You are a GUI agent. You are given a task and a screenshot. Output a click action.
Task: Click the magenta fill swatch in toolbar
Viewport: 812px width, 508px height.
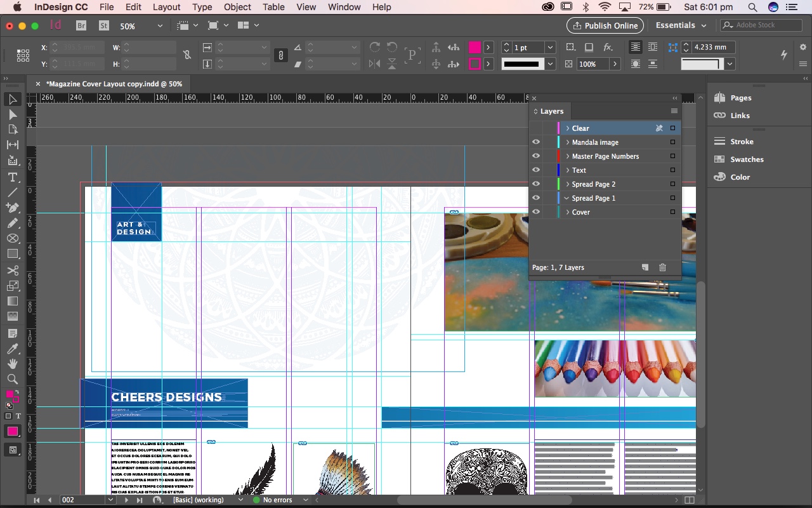click(x=9, y=395)
